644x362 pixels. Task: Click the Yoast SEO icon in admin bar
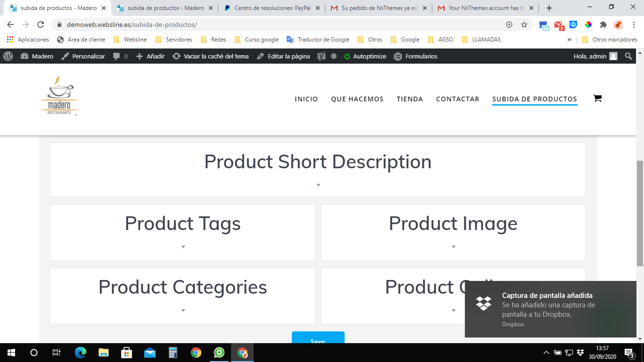coord(322,56)
